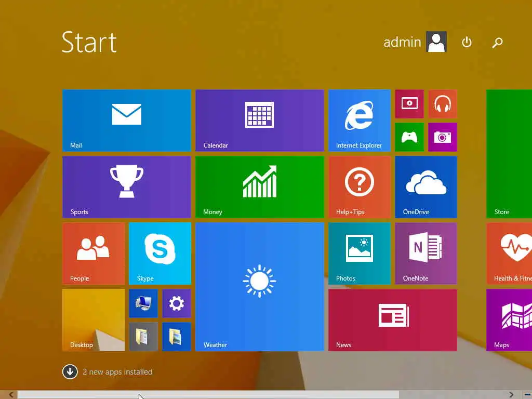The height and width of the screenshot is (399, 532).
Task: Open the Pictures folder tile
Action: click(177, 337)
